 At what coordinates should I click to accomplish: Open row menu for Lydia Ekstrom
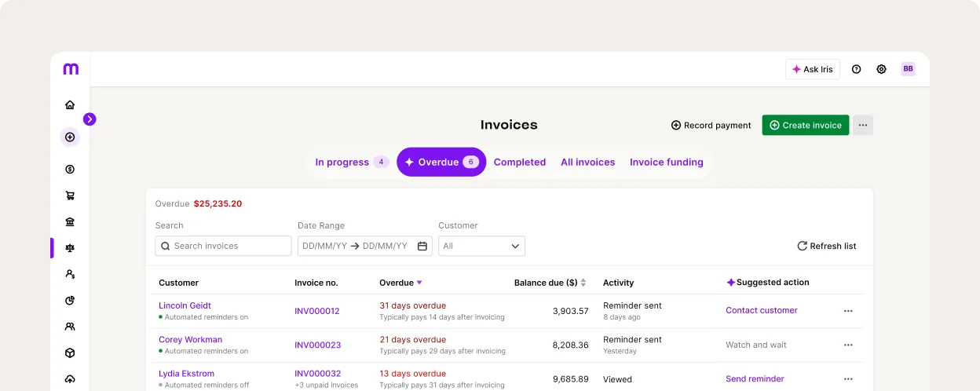[x=848, y=378]
